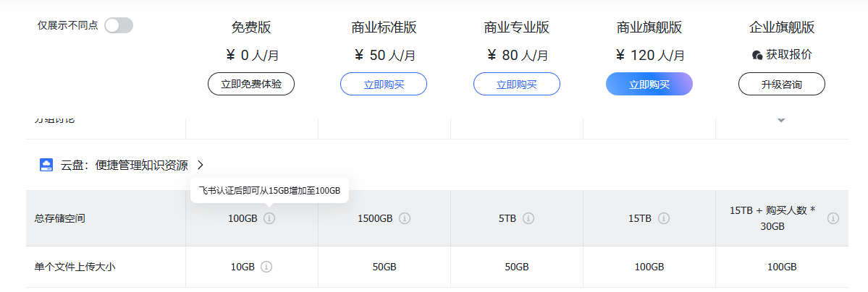The image size is (868, 292).
Task: Click the headset icon beside 获取报价
Action: pyautogui.click(x=757, y=55)
